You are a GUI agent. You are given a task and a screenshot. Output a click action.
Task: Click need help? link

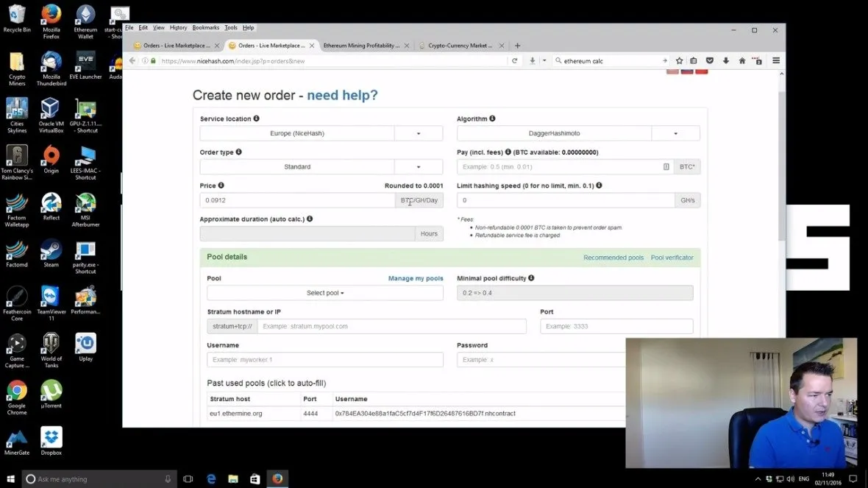click(342, 95)
